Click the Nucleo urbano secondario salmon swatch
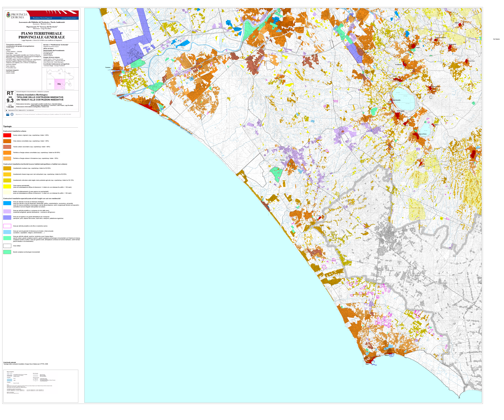504x420 pixels. pyautogui.click(x=7, y=147)
